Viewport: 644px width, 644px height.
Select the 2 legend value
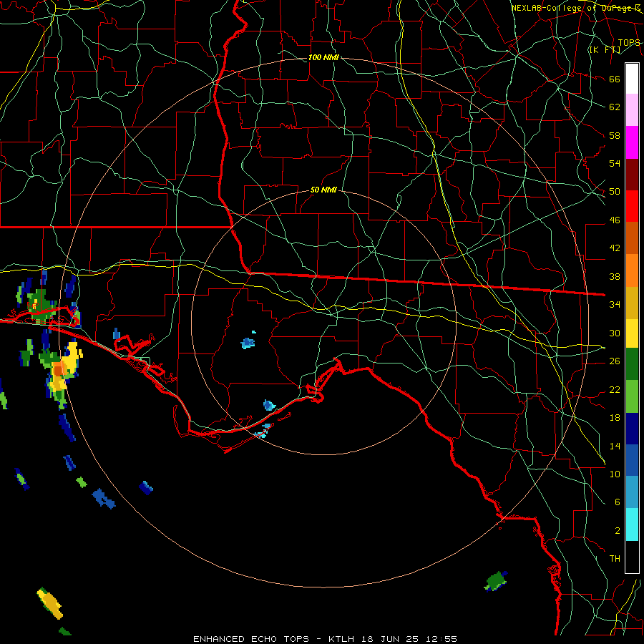point(617,531)
